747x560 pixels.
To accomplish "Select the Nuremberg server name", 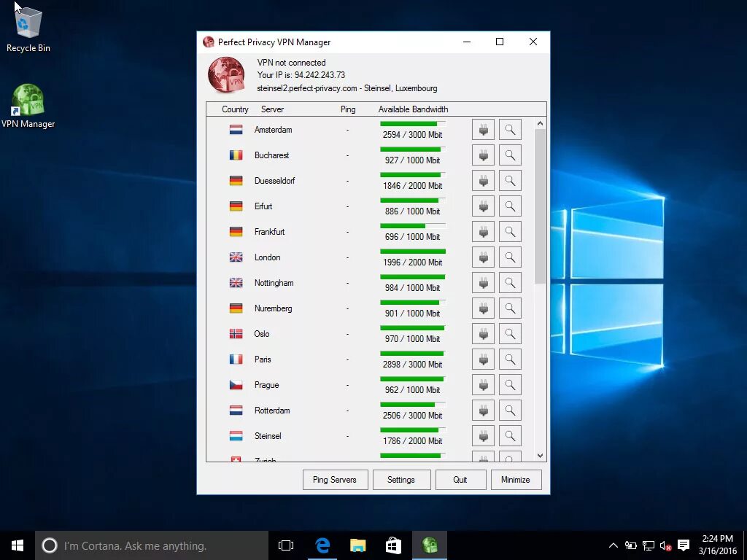I will pyautogui.click(x=273, y=308).
